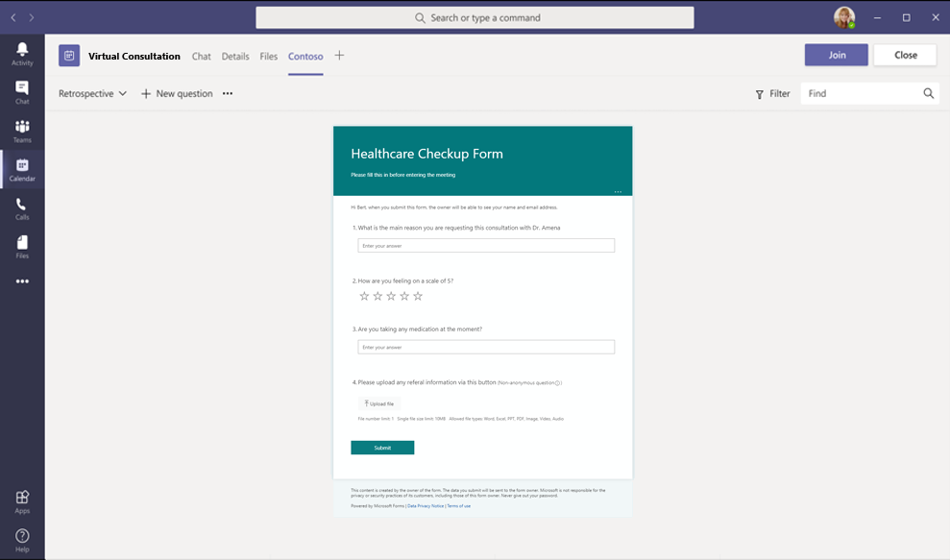
Task: Open the Help menu
Action: pyautogui.click(x=22, y=540)
